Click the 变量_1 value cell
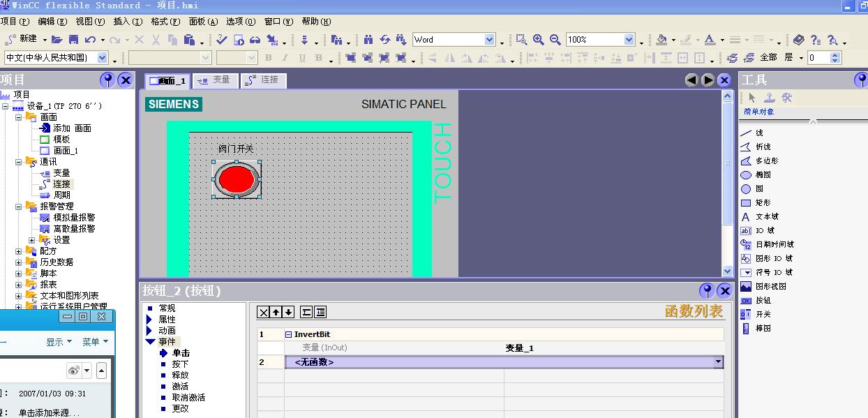Screen dimensions: 868x418 (613, 348)
